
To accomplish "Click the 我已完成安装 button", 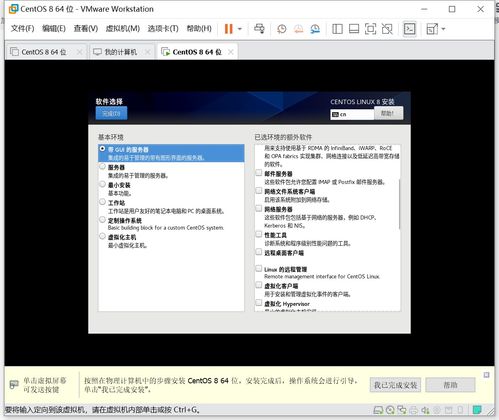I will click(x=395, y=385).
